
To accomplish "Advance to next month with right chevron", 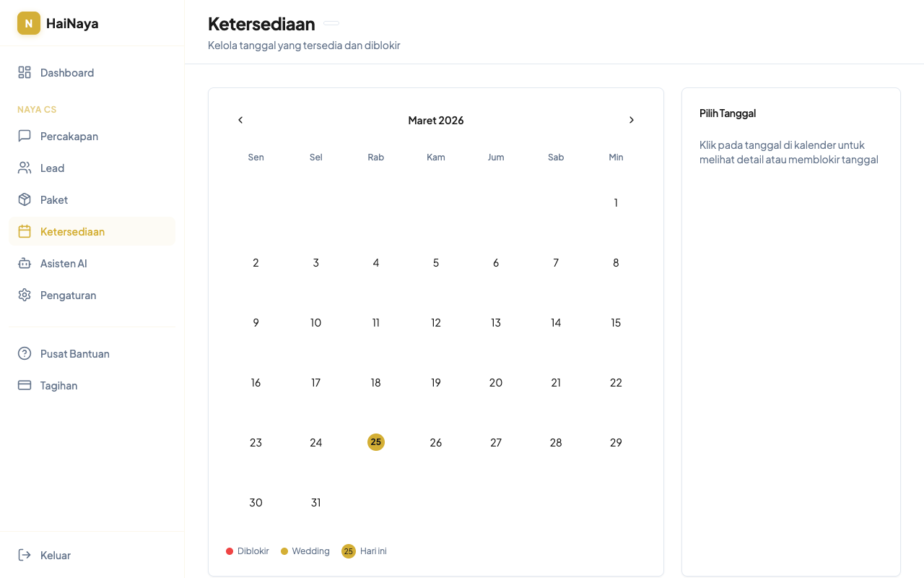I will [x=632, y=120].
